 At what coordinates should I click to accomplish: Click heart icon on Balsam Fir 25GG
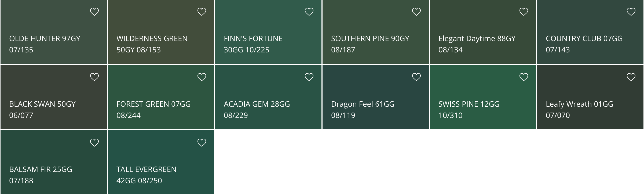94,142
